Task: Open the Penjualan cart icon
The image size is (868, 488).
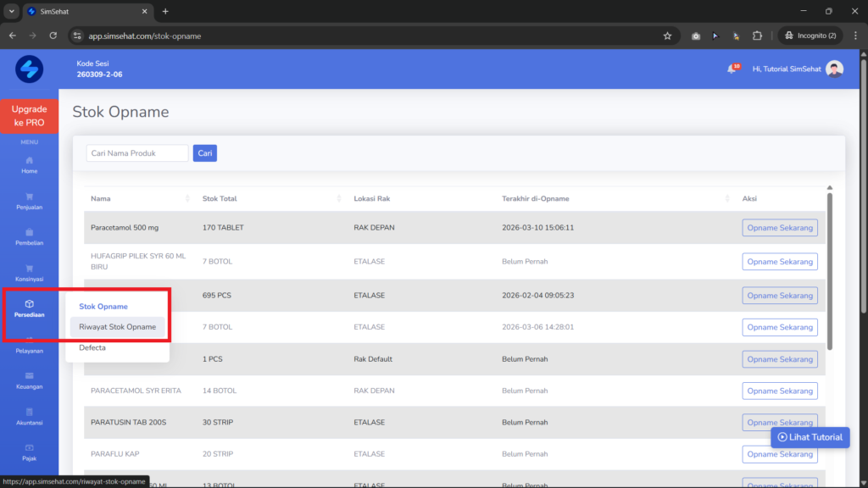Action: pyautogui.click(x=30, y=197)
